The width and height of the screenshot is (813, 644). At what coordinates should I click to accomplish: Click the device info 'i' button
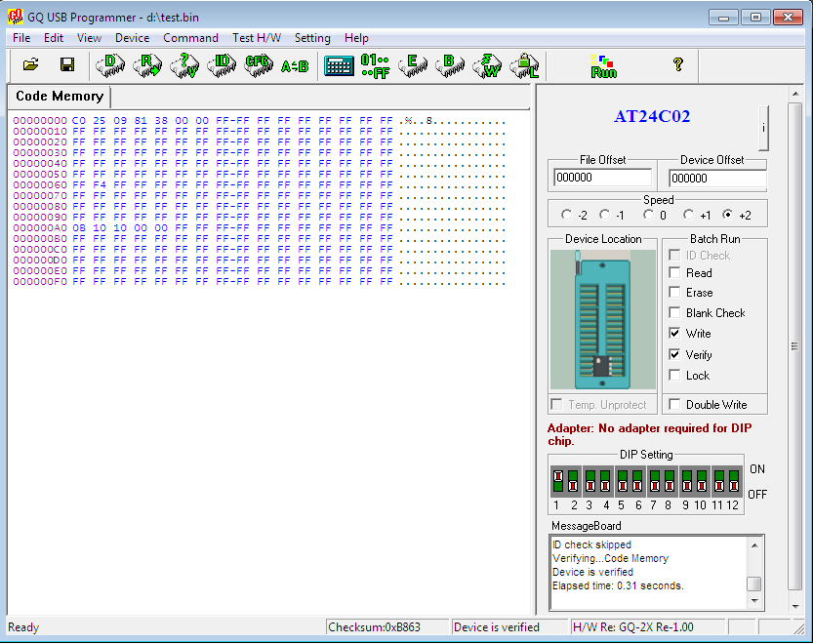pyautogui.click(x=763, y=128)
